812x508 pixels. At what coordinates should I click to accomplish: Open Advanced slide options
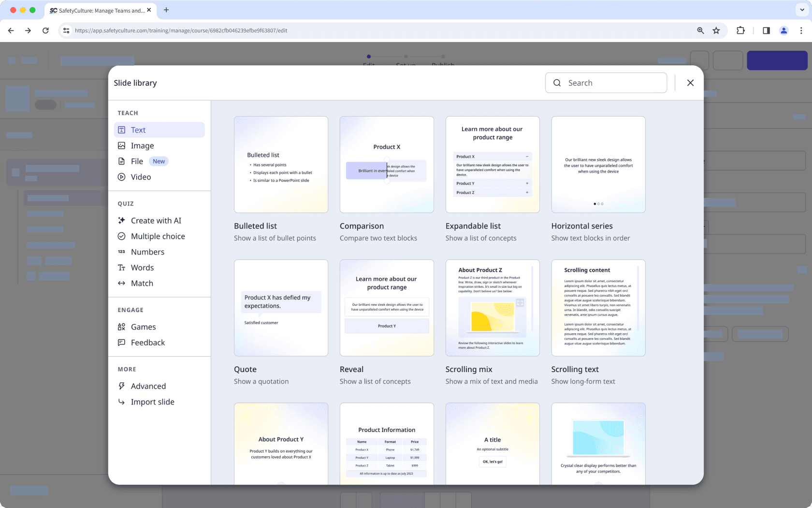pos(148,386)
